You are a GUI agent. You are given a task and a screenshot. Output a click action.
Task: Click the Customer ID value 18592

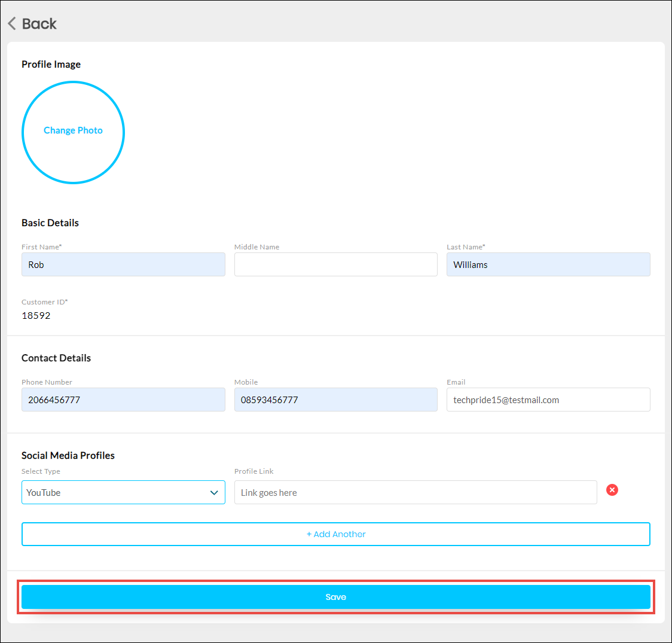pyautogui.click(x=36, y=316)
